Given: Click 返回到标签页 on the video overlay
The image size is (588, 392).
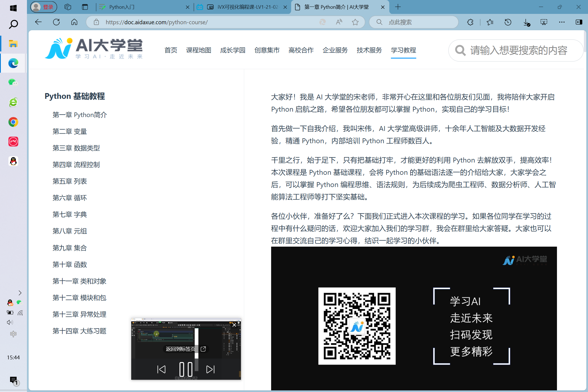Looking at the screenshot, I should click(x=181, y=349).
